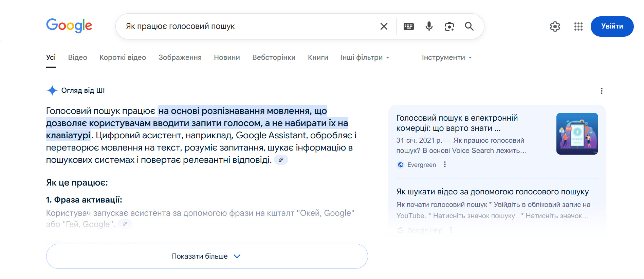Focus the search input field
Image resolution: width=644 pixels, height=279 pixels.
pos(250,26)
